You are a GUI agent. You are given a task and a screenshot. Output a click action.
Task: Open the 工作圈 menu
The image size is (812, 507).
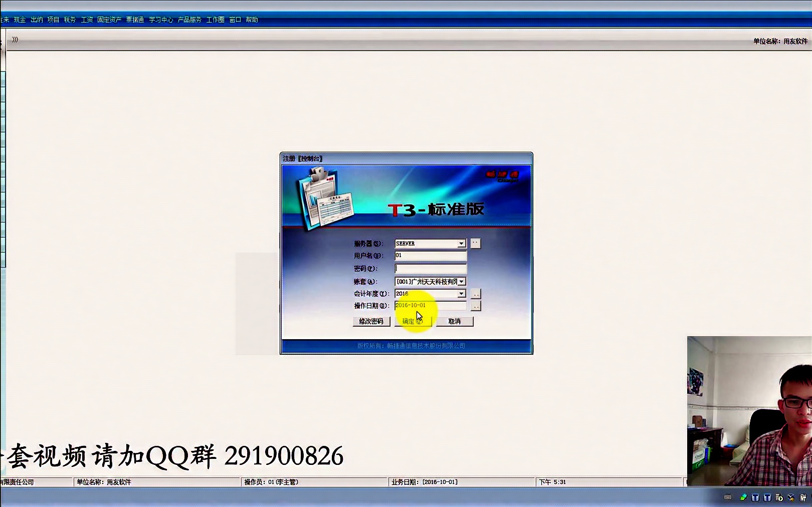(216, 20)
